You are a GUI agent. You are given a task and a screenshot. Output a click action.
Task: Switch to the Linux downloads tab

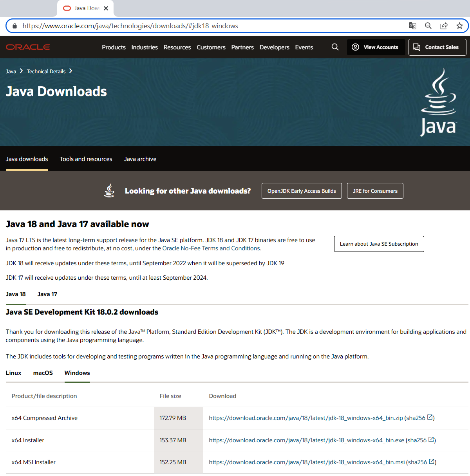click(x=13, y=373)
